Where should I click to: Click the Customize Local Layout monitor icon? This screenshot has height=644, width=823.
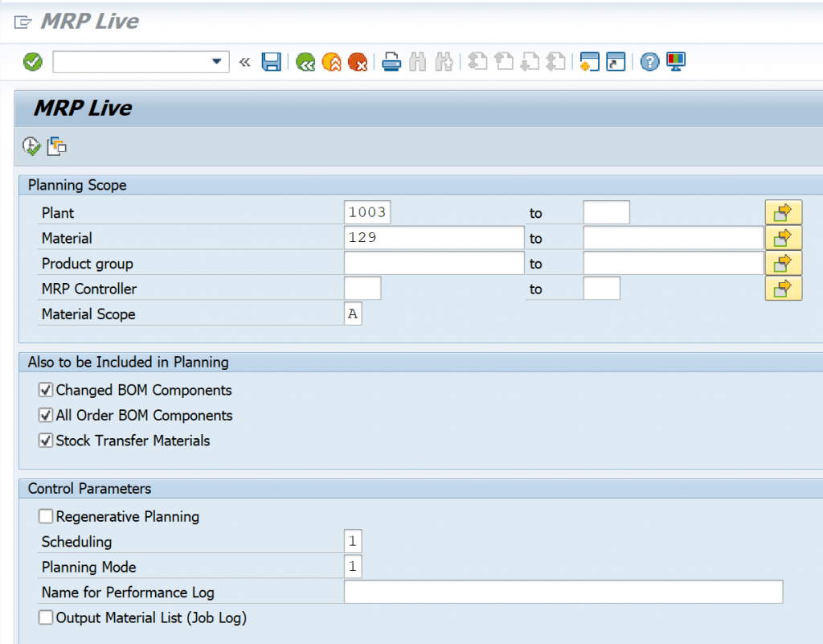676,62
